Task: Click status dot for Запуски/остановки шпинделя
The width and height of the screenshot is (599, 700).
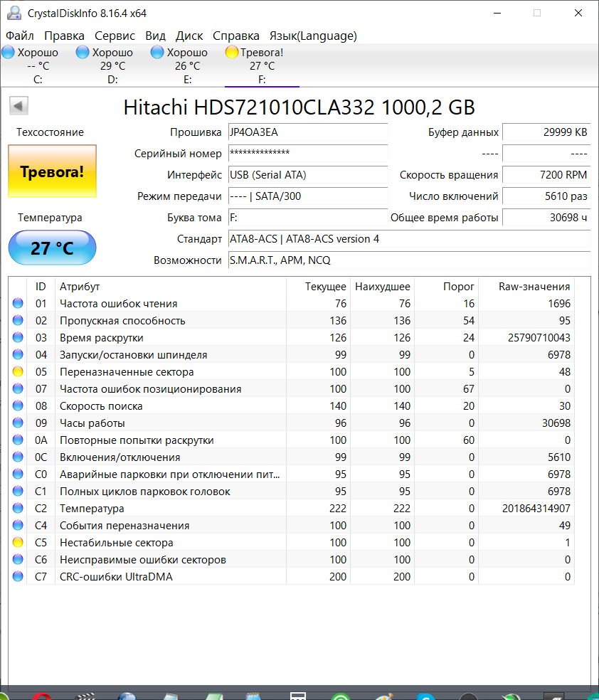Action: [18, 354]
